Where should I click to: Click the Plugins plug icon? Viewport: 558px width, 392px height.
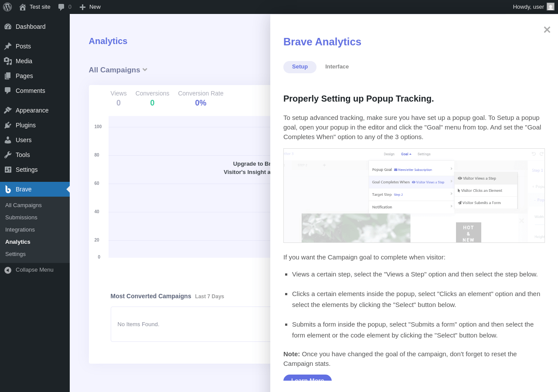pos(8,125)
